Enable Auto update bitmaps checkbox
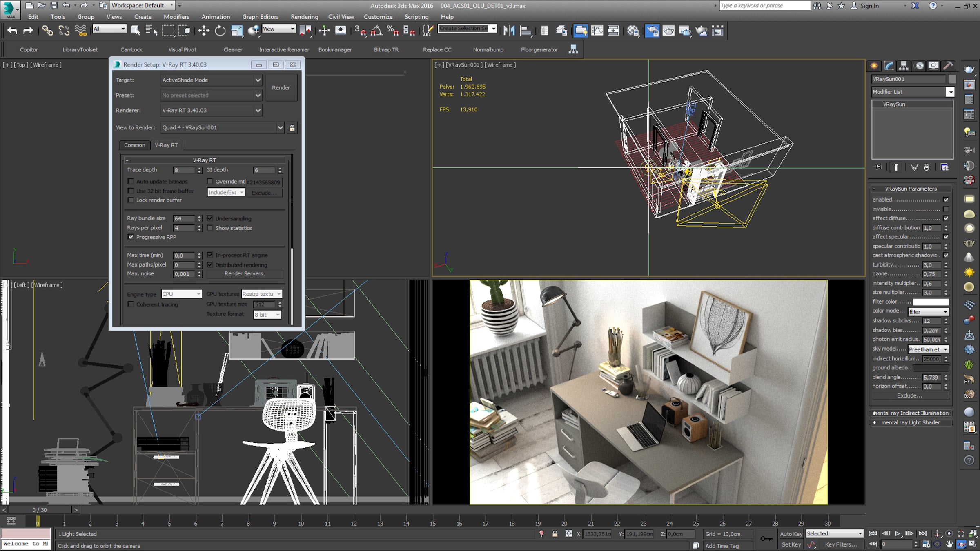The width and height of the screenshot is (980, 551). click(x=131, y=181)
